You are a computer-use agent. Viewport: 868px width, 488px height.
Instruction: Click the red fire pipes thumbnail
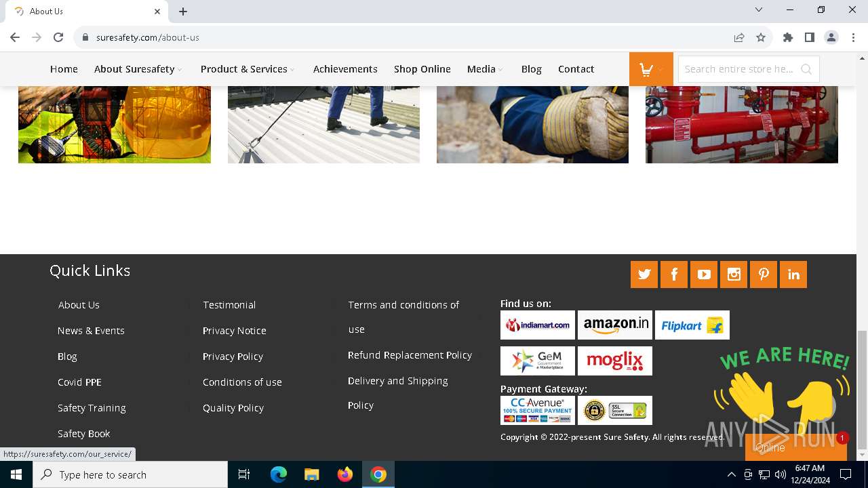click(x=742, y=125)
